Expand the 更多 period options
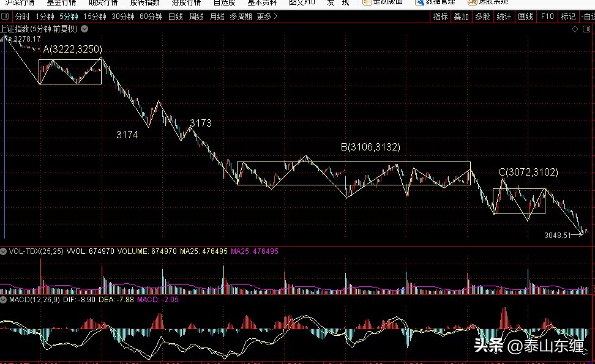 point(267,17)
